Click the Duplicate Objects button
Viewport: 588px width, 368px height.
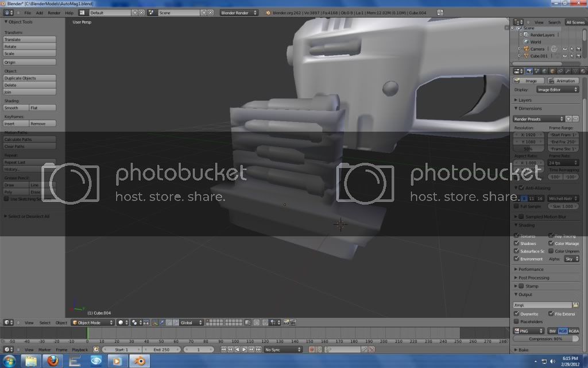[x=30, y=78]
